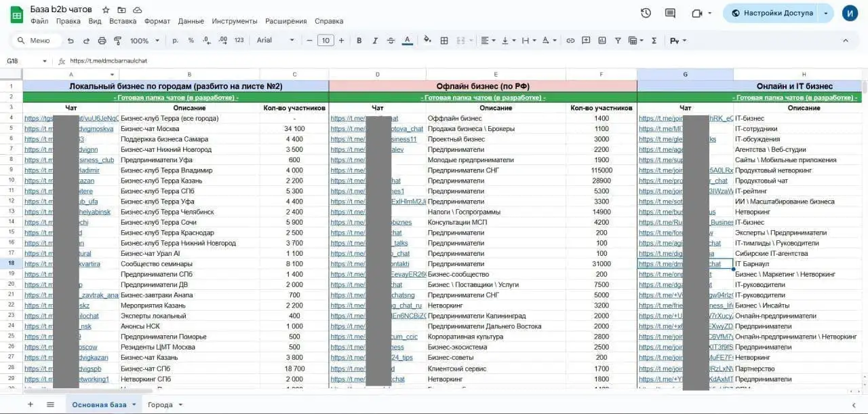The image size is (868, 414).
Task: Open the Формат menu
Action: click(157, 22)
